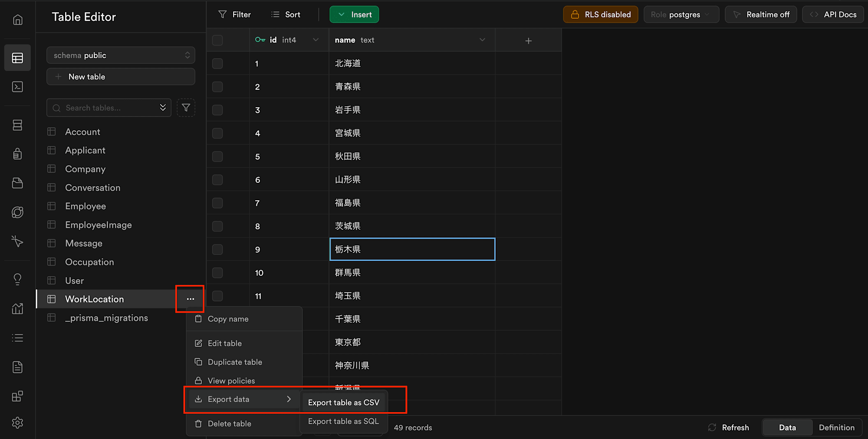Click the Filter button in toolbar
868x439 pixels.
pyautogui.click(x=234, y=14)
